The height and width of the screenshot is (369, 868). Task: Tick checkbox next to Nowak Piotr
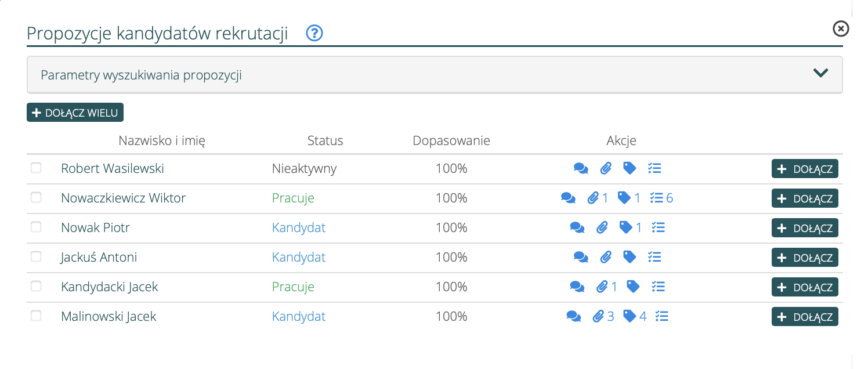(36, 227)
